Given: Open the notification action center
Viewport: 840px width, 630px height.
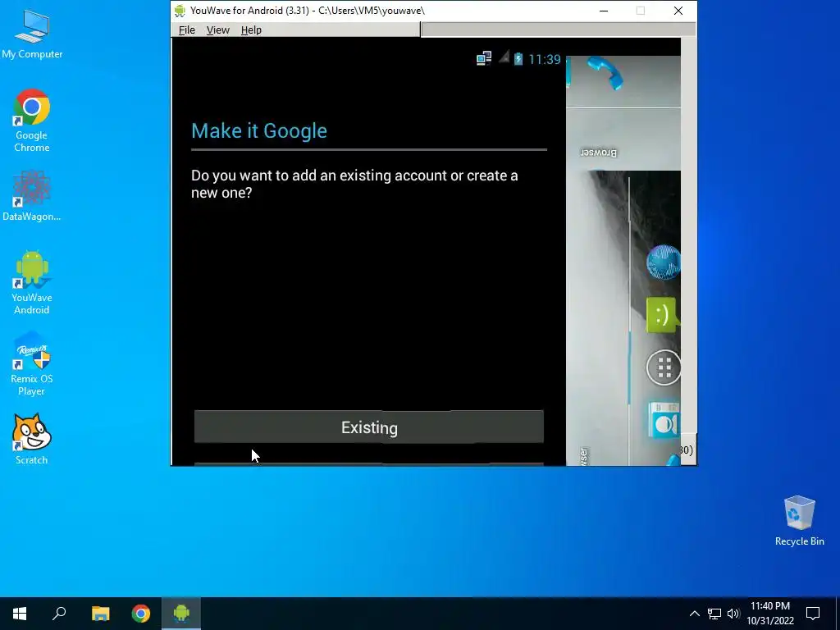Looking at the screenshot, I should coord(813,614).
